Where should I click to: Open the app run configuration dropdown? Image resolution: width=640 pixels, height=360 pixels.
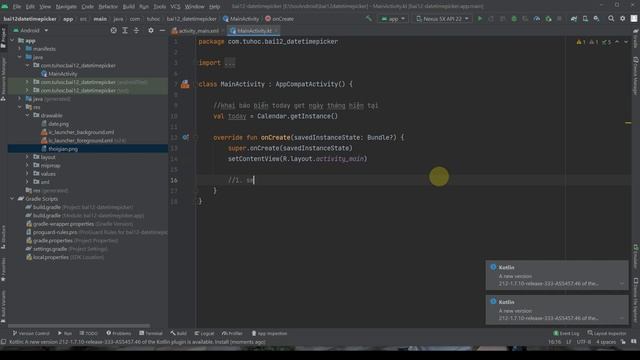[x=393, y=19]
